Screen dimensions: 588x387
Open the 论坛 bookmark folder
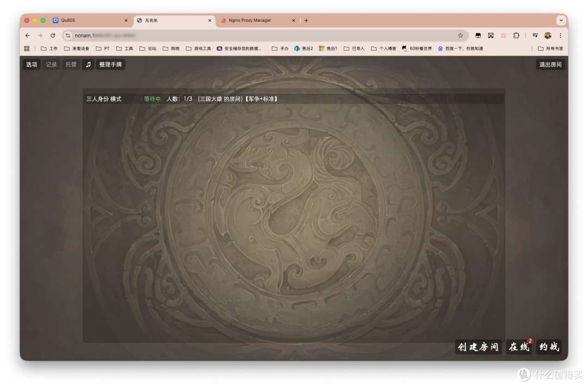(x=148, y=48)
